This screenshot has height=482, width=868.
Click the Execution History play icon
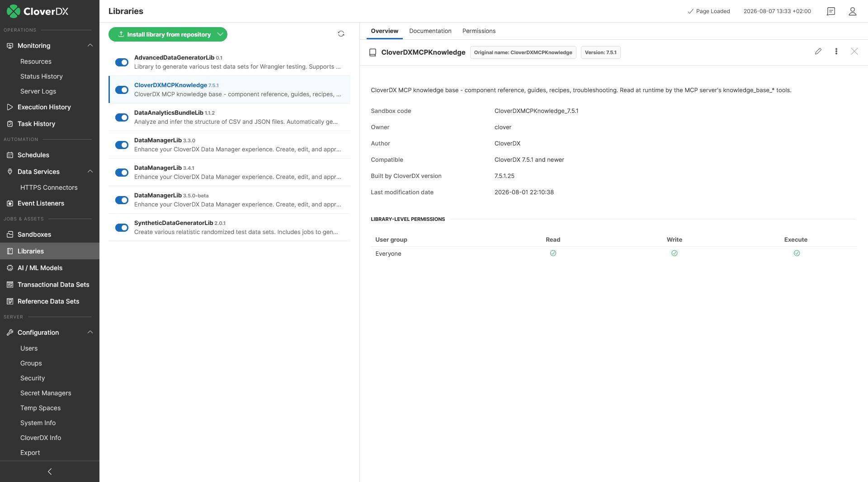(x=10, y=107)
